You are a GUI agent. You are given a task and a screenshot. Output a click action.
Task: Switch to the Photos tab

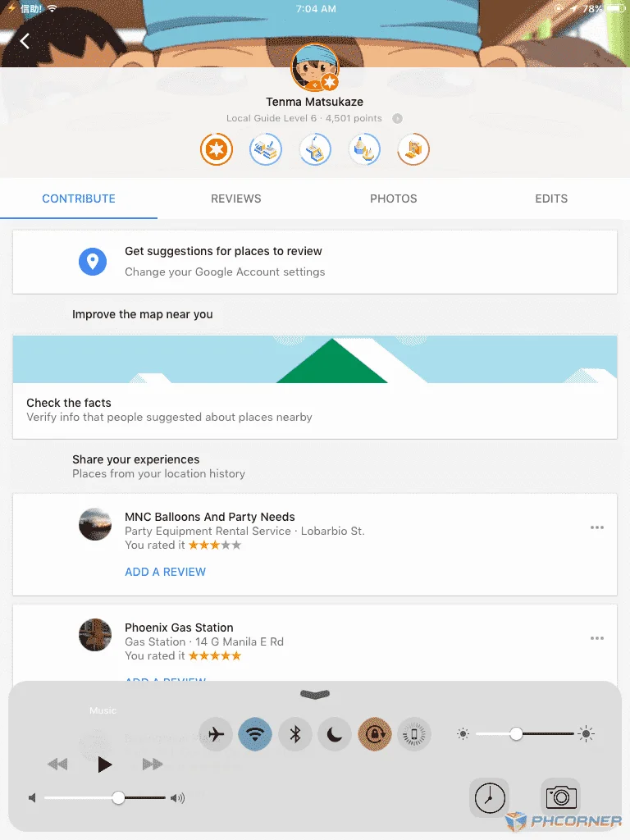tap(394, 199)
